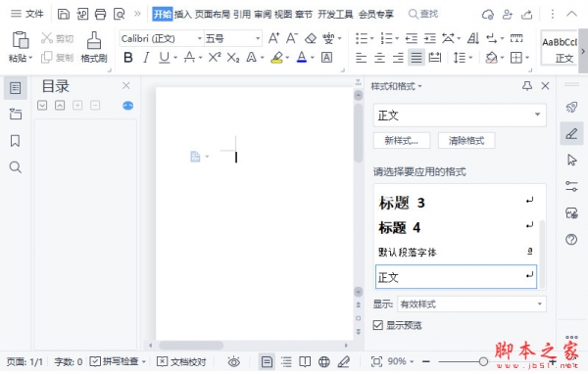Click the 文档校对 button
This screenshot has height=374, width=588.
point(181,361)
